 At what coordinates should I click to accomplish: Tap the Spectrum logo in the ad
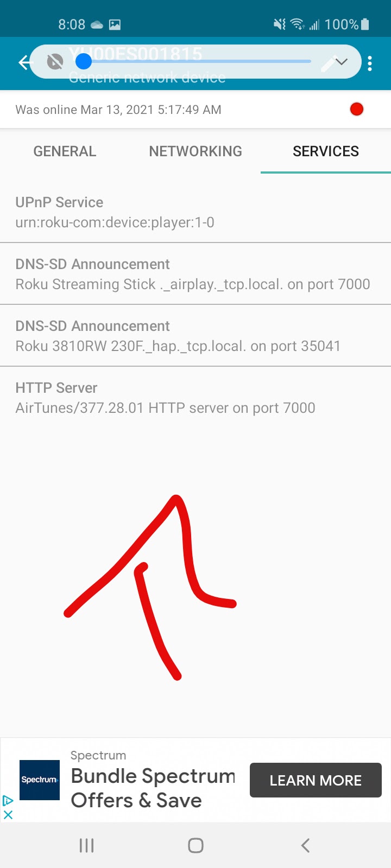click(40, 780)
